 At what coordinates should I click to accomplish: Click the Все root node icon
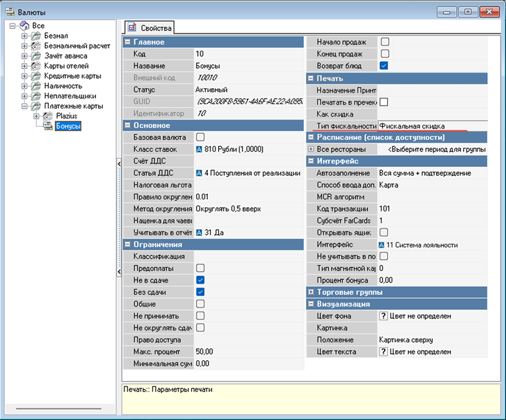[25, 26]
